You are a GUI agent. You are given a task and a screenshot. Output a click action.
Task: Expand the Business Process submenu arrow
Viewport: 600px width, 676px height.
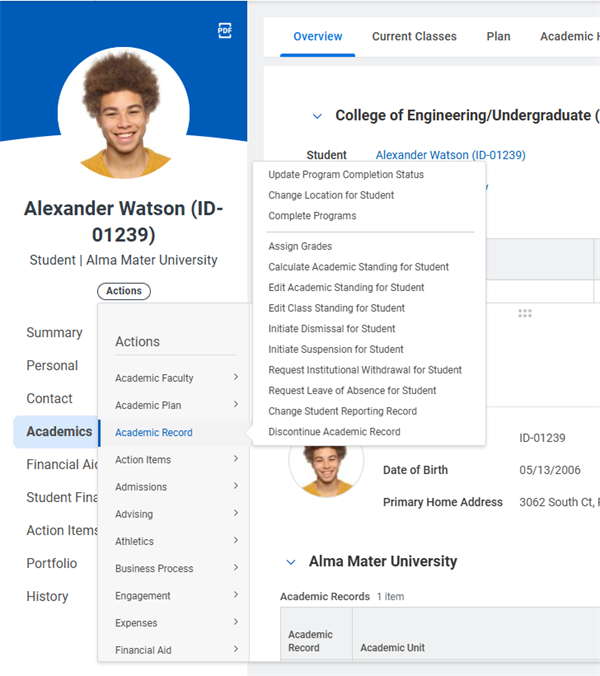pyautogui.click(x=236, y=567)
